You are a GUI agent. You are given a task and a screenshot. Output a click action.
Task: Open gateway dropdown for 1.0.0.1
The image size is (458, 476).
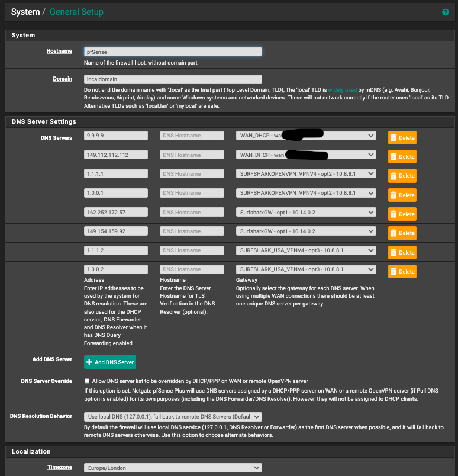tap(306, 193)
